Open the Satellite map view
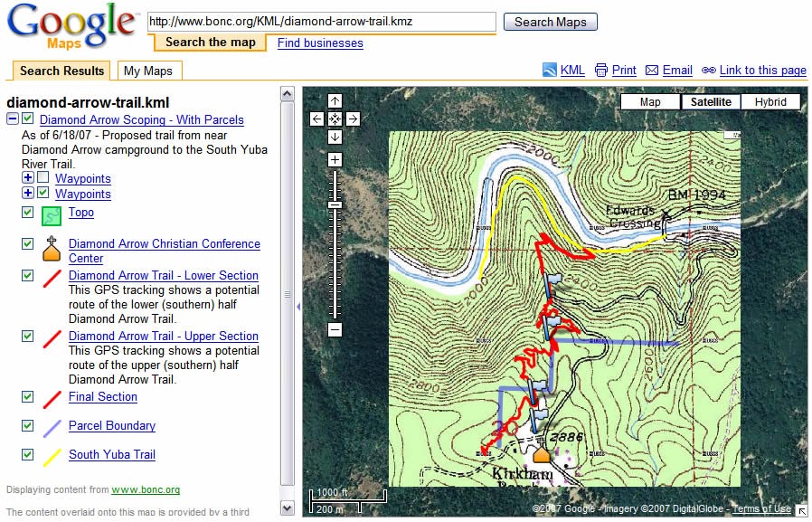This screenshot has height=522, width=812. point(711,101)
